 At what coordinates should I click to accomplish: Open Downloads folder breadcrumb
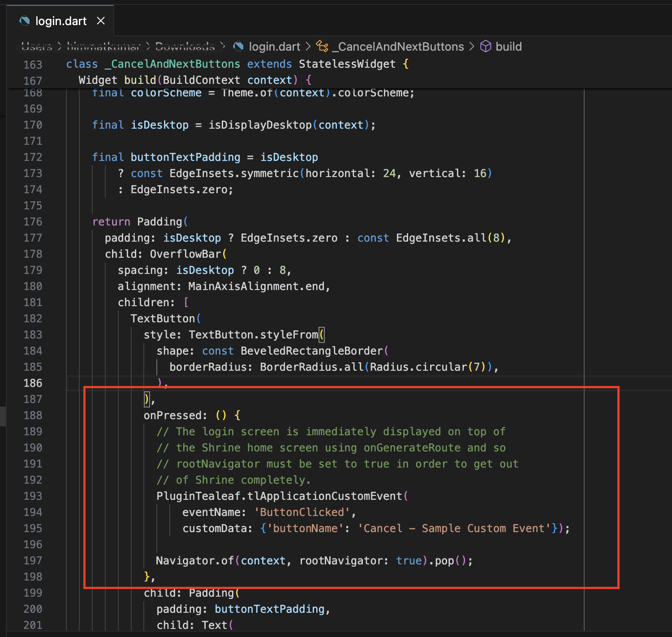185,47
